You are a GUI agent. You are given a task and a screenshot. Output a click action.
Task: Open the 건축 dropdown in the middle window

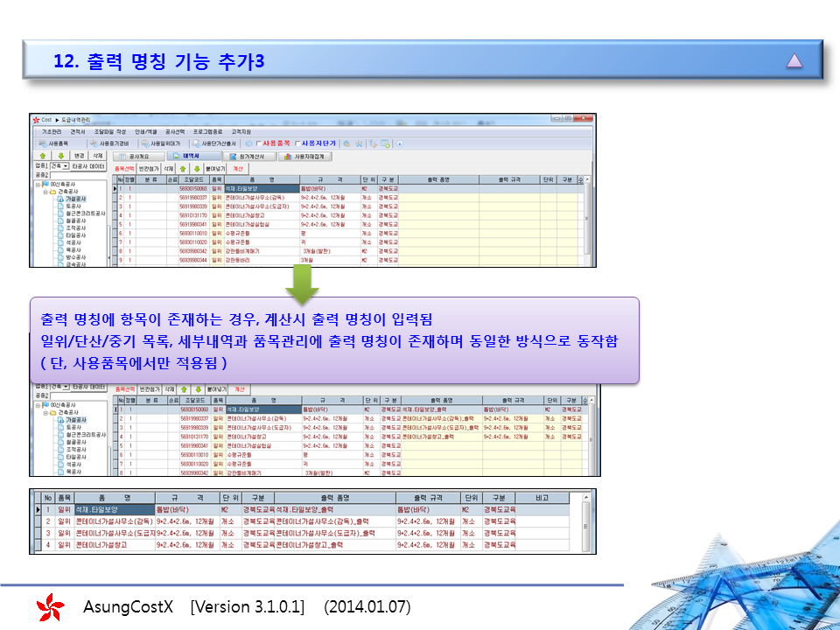(x=66, y=387)
